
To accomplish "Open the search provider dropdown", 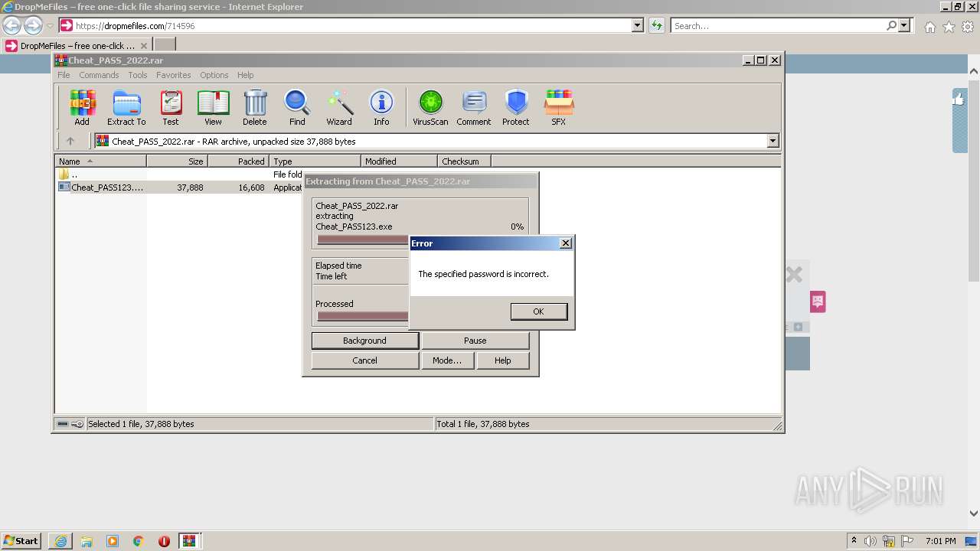I will [x=904, y=25].
